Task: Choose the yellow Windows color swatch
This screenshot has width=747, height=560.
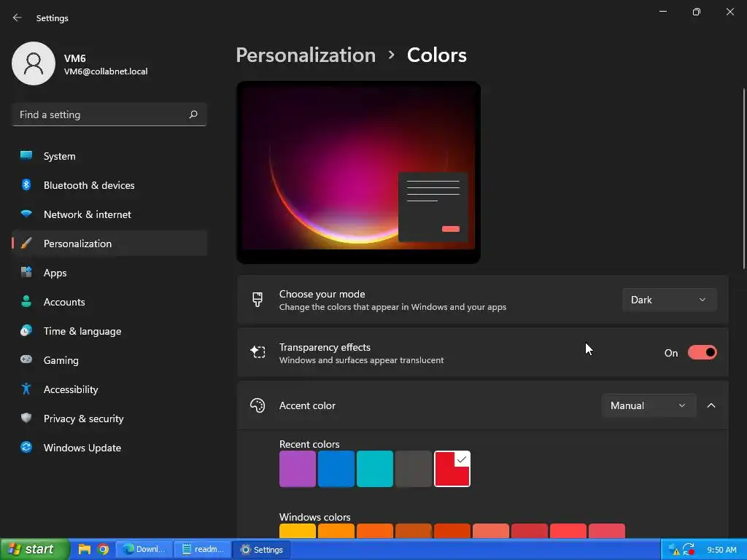Action: pyautogui.click(x=298, y=531)
